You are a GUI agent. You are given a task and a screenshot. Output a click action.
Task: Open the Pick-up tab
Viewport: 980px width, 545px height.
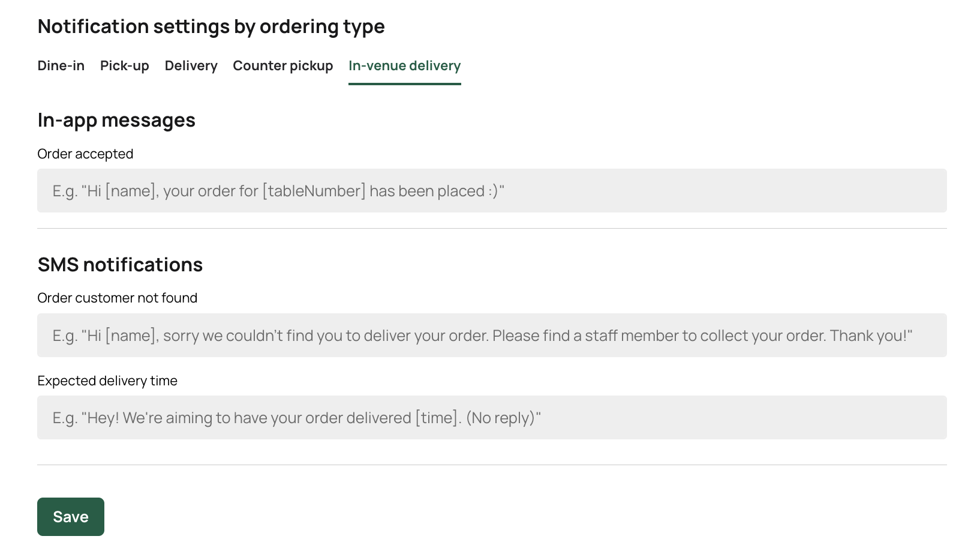pyautogui.click(x=124, y=66)
